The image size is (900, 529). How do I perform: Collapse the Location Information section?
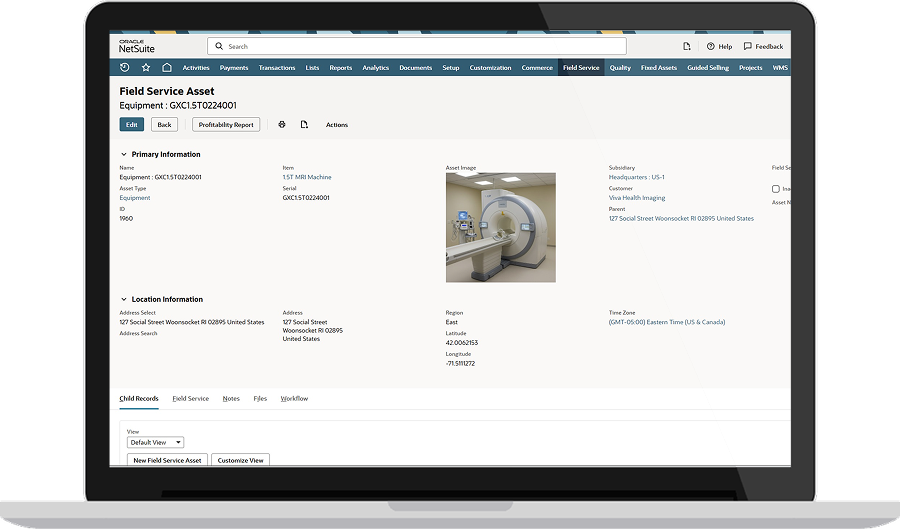123,299
